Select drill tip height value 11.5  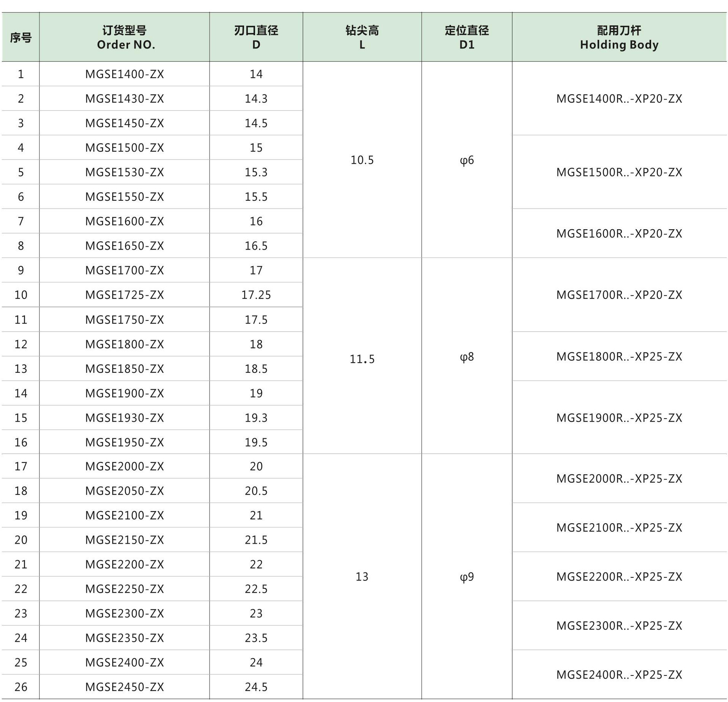pyautogui.click(x=362, y=359)
